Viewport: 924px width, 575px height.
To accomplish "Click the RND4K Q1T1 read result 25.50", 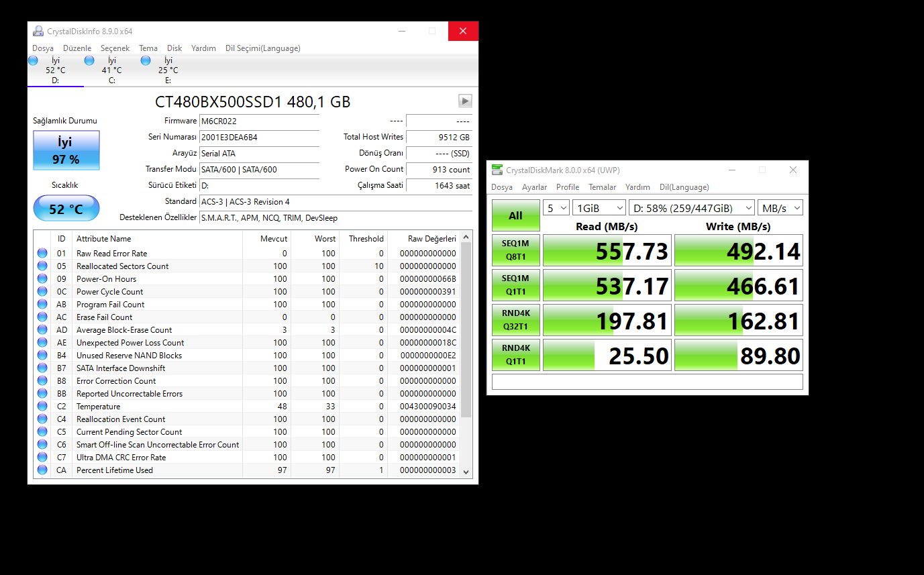I will coord(607,355).
